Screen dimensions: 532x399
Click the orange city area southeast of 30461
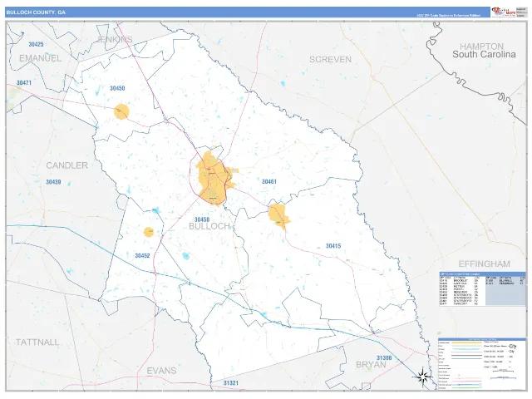pos(279,216)
